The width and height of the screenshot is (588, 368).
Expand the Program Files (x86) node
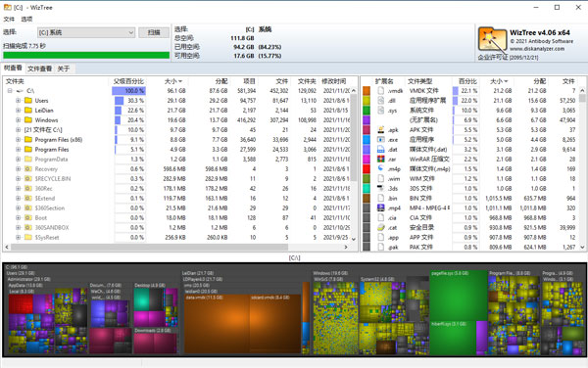click(18, 140)
